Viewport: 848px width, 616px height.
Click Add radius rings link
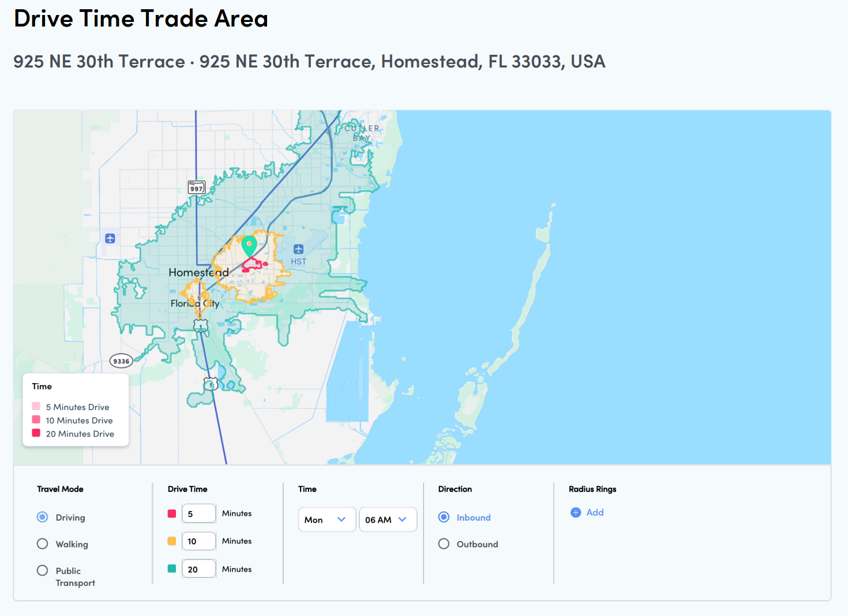[595, 512]
